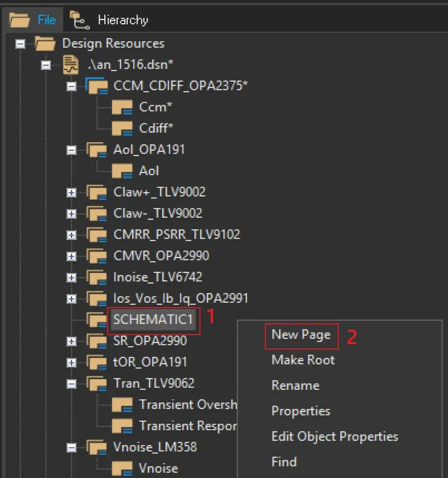This screenshot has height=478, width=448.
Task: Choose Rename from context menu
Action: click(295, 386)
